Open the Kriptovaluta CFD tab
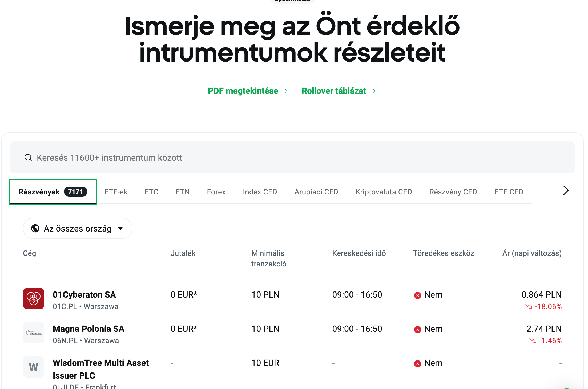 coord(384,192)
